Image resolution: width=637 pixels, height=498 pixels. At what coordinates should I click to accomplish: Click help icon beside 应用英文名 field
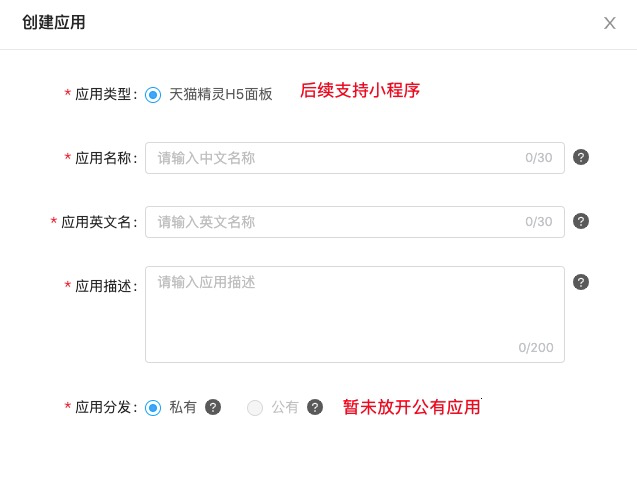(581, 221)
